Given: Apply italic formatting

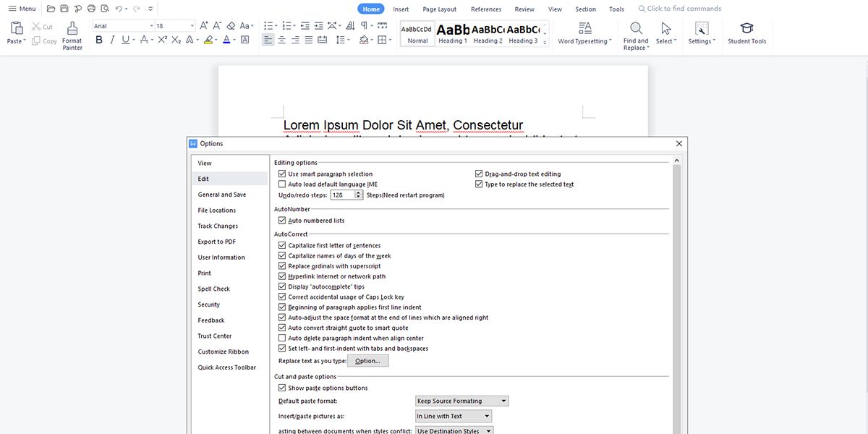Looking at the screenshot, I should 111,41.
